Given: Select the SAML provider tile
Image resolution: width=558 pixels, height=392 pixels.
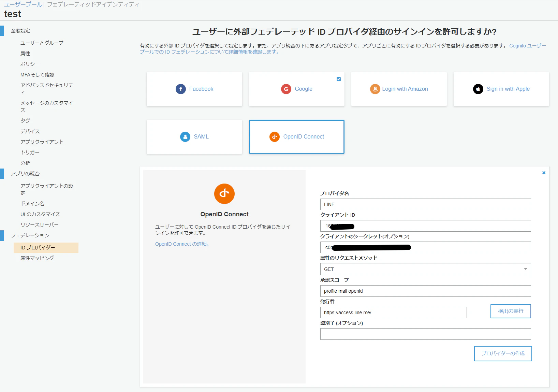Looking at the screenshot, I should pos(194,137).
